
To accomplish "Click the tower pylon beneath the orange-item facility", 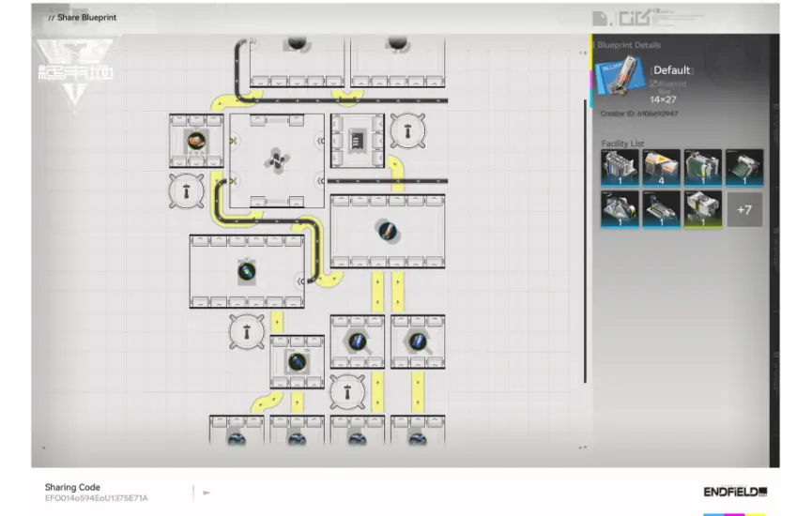I will (187, 191).
